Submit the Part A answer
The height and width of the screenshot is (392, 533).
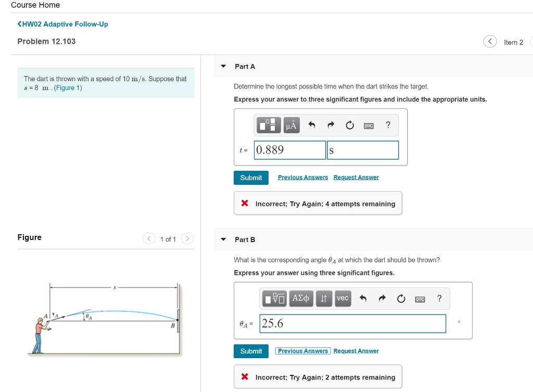(x=251, y=178)
